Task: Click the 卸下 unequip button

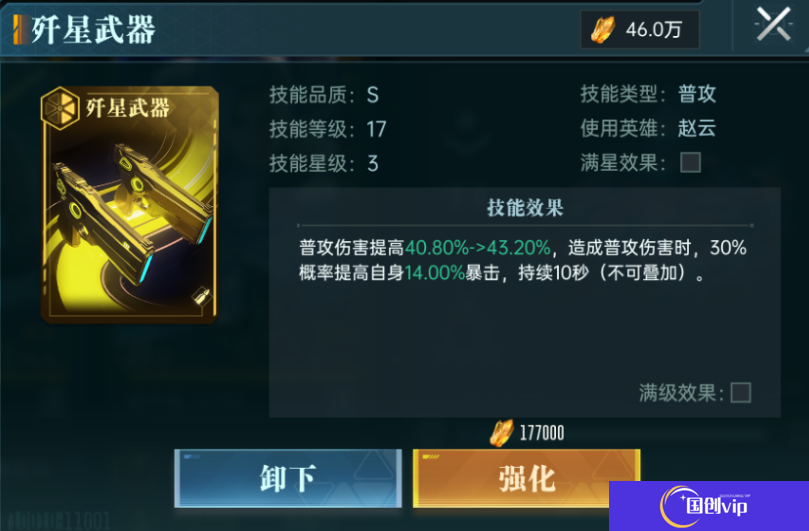Action: pos(288,478)
